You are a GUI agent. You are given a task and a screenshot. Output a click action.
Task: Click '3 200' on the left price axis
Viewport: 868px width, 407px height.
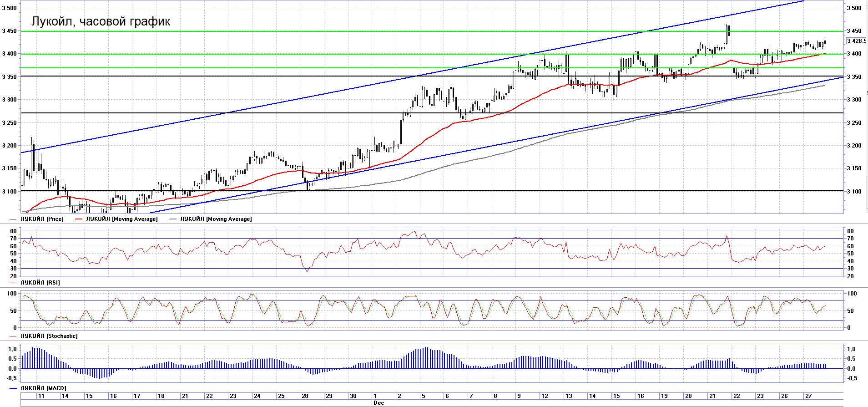pyautogui.click(x=10, y=146)
